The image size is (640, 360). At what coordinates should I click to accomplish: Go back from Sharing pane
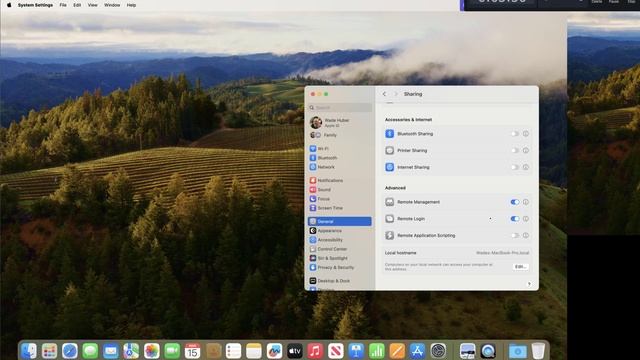pyautogui.click(x=384, y=94)
